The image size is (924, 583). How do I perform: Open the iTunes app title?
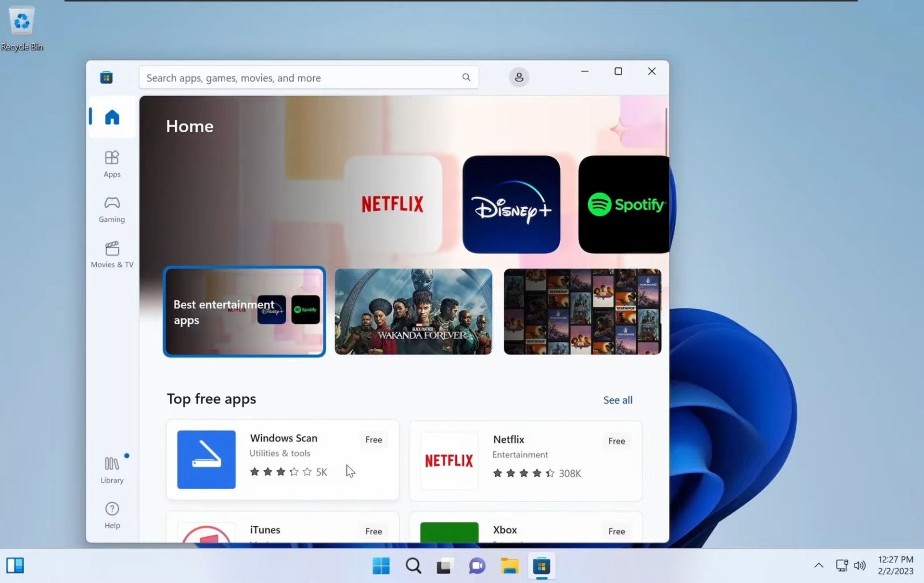265,530
